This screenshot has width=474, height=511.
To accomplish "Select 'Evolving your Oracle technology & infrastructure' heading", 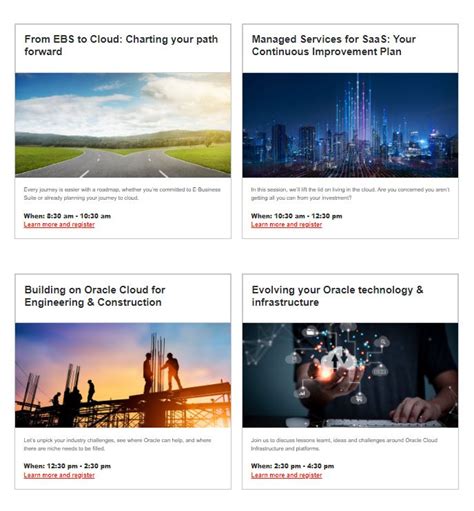I will click(337, 296).
